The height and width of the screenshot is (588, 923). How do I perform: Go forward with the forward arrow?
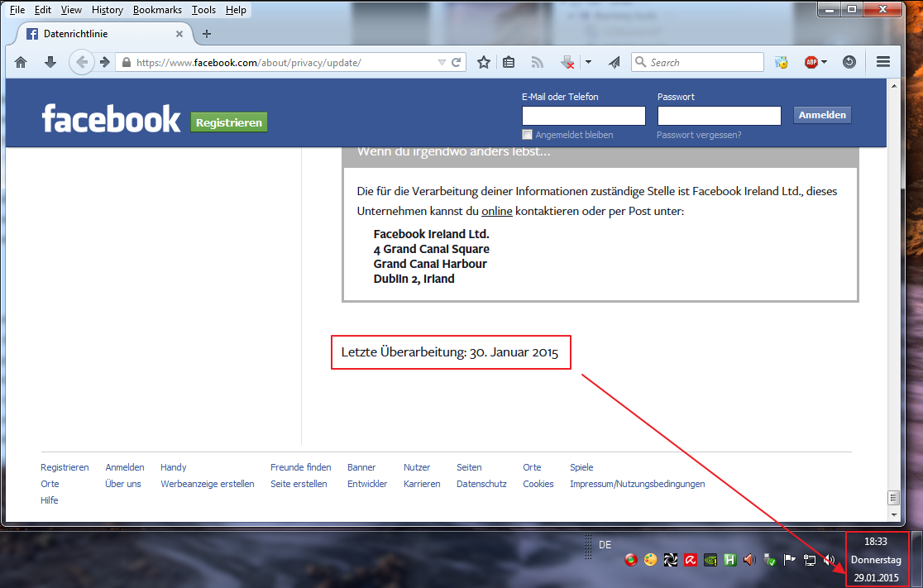[105, 62]
